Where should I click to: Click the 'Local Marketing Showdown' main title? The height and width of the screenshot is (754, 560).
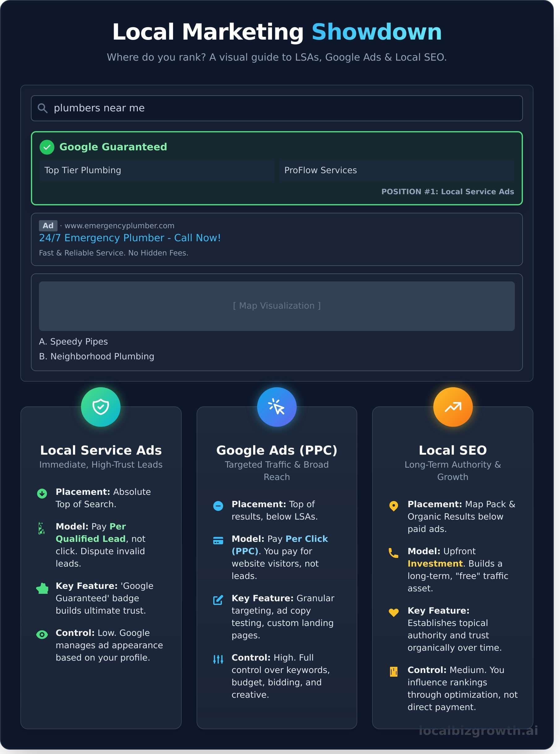coord(277,32)
